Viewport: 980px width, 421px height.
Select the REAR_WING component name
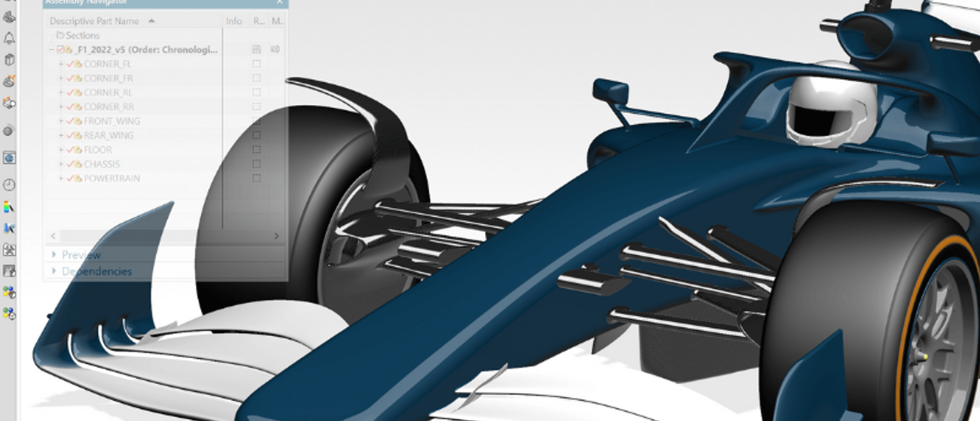(x=108, y=135)
